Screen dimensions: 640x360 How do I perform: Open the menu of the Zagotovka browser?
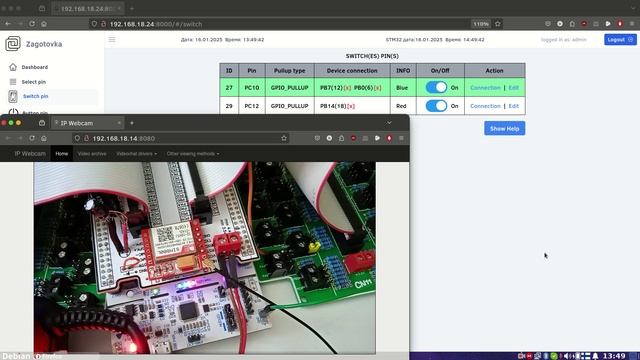pyautogui.click(x=632, y=24)
